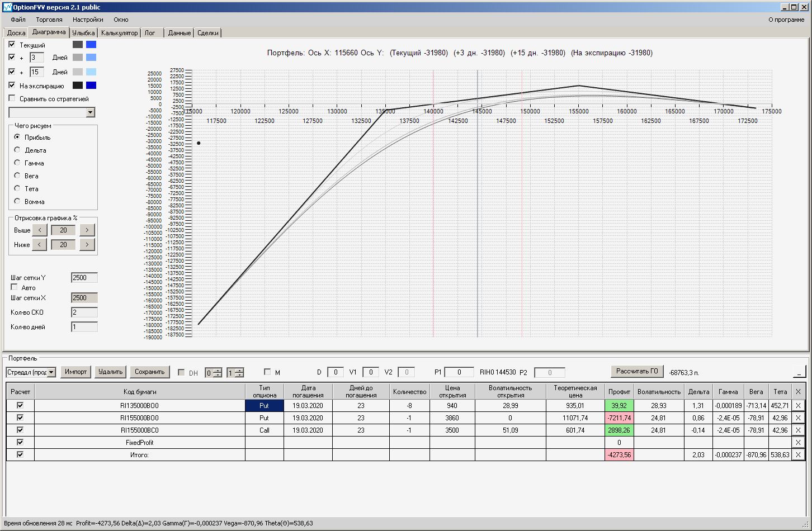Screen dimensions: 812x531
Task: Select the Дельта radio button
Action: point(17,150)
